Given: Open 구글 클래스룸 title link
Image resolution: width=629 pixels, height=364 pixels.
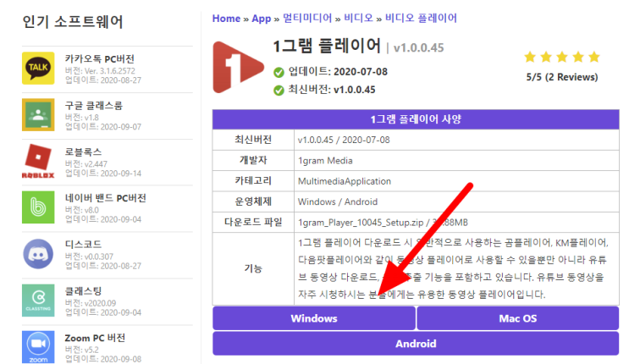Looking at the screenshot, I should pyautogui.click(x=94, y=106).
